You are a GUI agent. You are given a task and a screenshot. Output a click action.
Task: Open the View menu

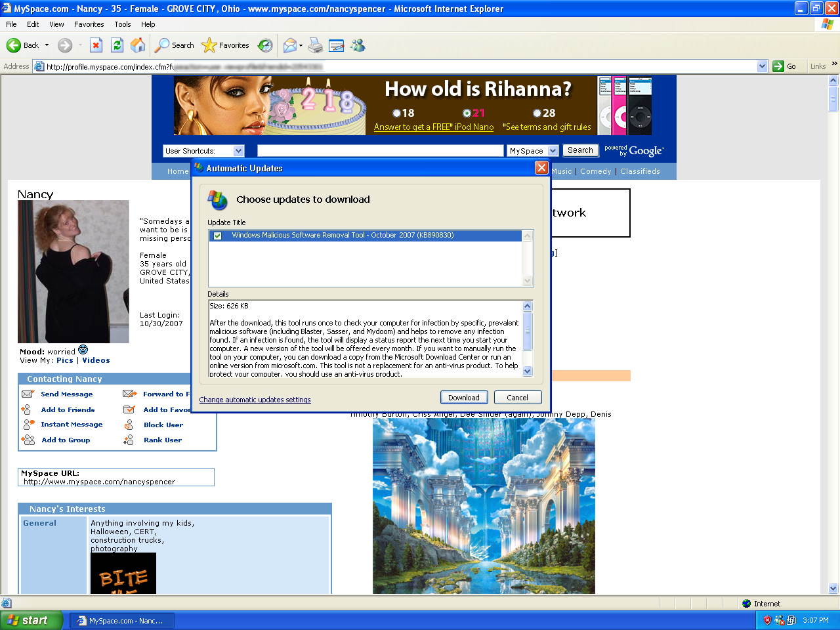[x=56, y=24]
